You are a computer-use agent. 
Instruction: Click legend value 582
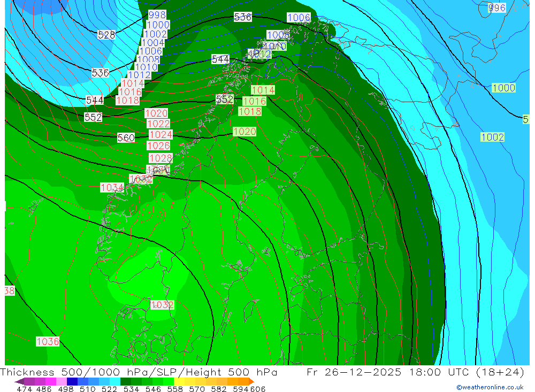pyautogui.click(x=218, y=389)
